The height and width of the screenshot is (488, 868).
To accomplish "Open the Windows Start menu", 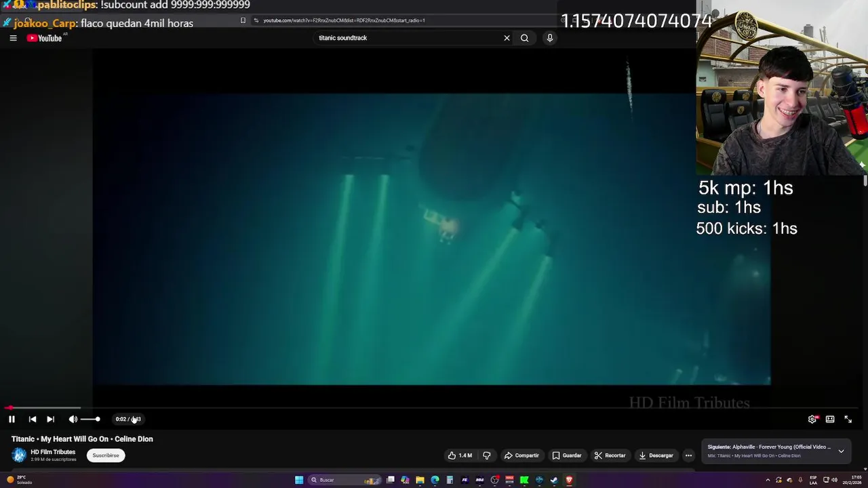I will 299,480.
